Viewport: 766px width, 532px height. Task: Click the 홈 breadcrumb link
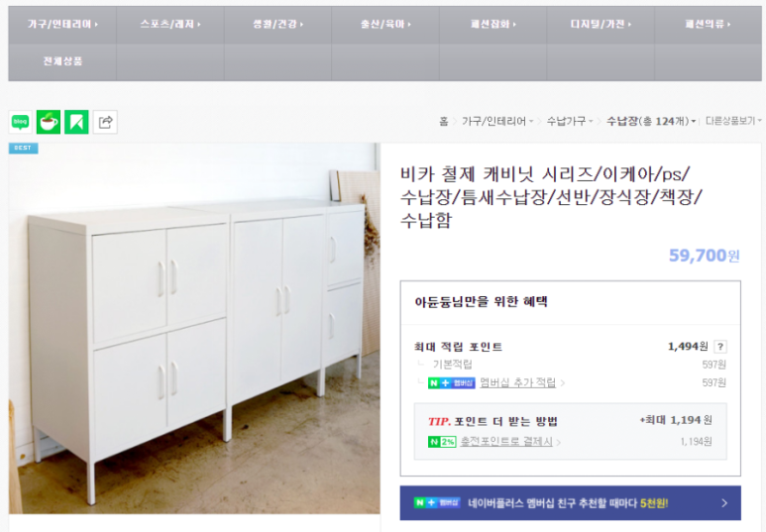(x=444, y=121)
